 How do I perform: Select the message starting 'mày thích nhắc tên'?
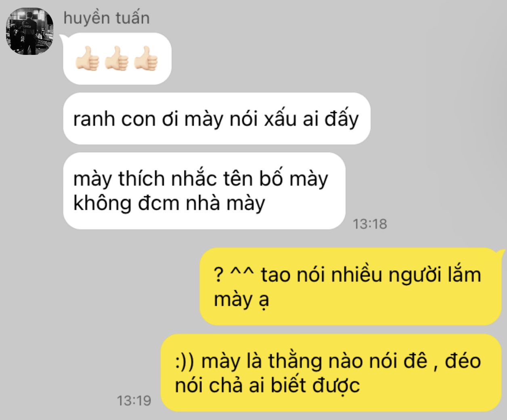(x=204, y=191)
